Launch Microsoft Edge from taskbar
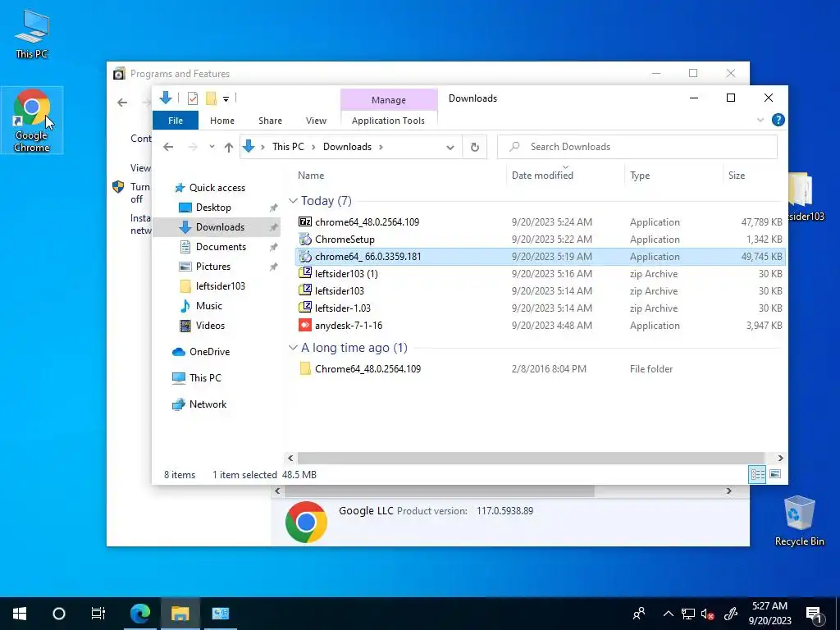Image resolution: width=840 pixels, height=630 pixels. click(140, 614)
